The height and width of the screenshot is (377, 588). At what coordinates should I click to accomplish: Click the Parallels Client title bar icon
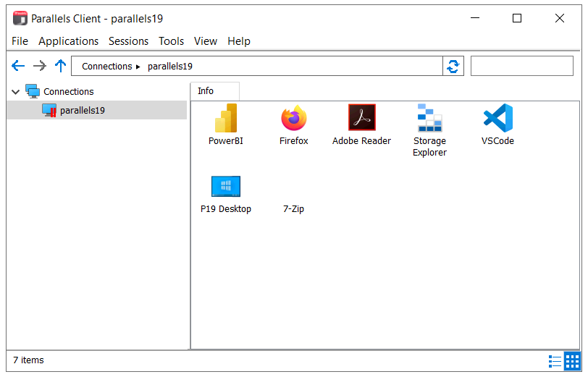point(20,18)
